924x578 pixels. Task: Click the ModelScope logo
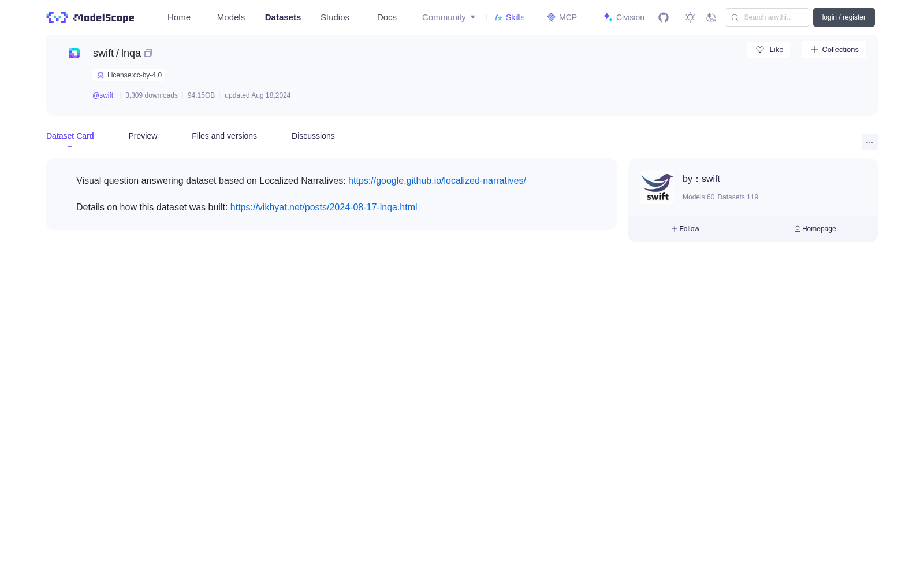pos(90,17)
